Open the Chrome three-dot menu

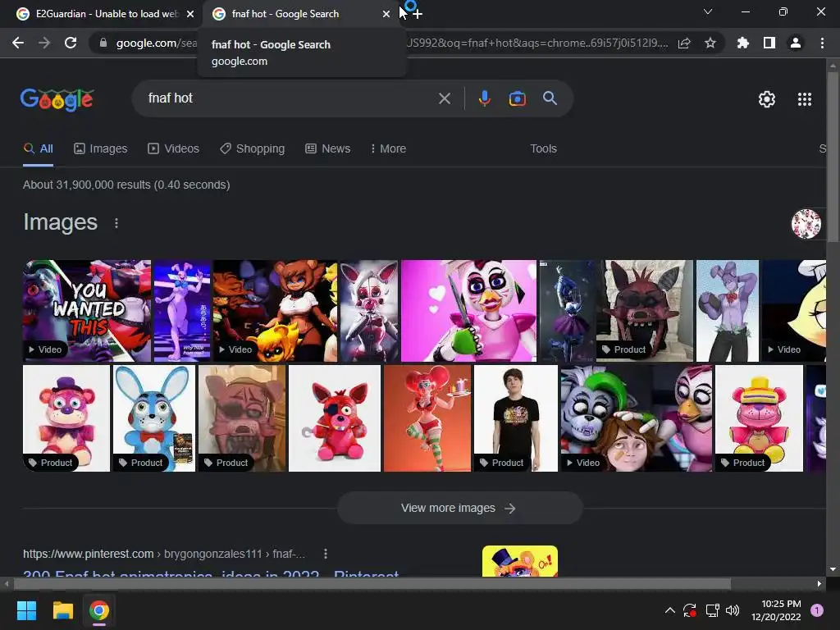822,43
